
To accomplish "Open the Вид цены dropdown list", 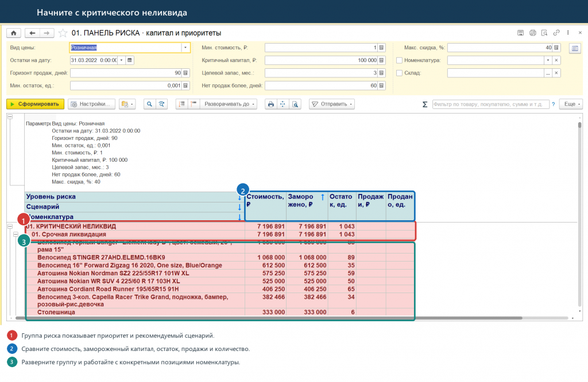I will pyautogui.click(x=185, y=48).
